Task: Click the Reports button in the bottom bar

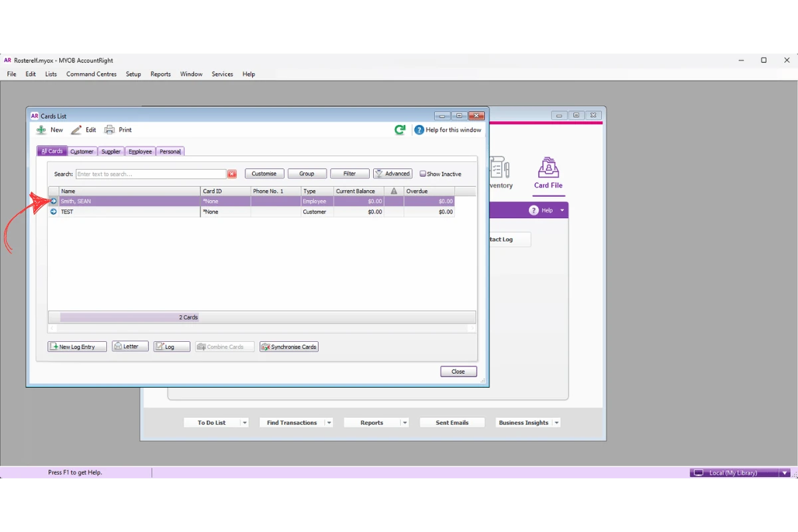Action: coord(372,423)
